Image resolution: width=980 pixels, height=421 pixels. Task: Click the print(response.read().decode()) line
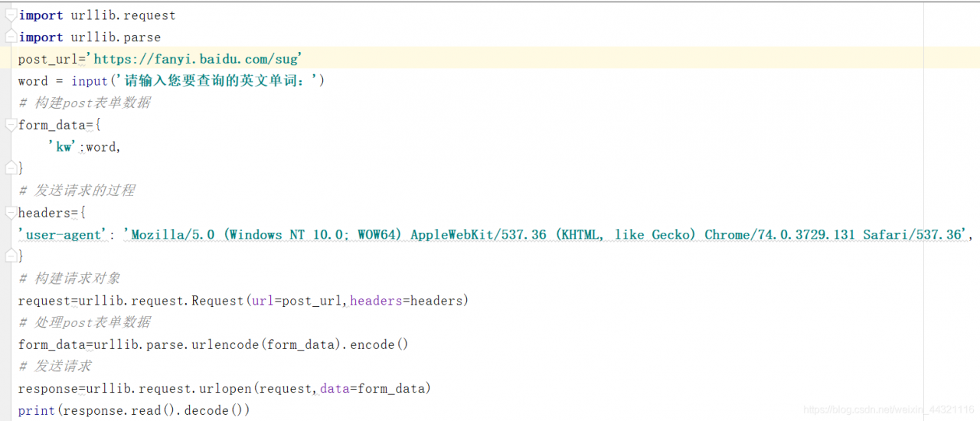pos(134,411)
